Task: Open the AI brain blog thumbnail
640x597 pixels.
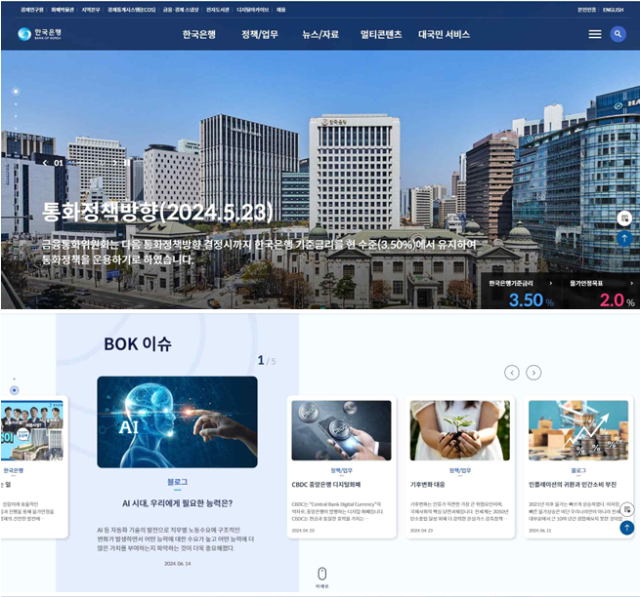Action: pos(177,423)
